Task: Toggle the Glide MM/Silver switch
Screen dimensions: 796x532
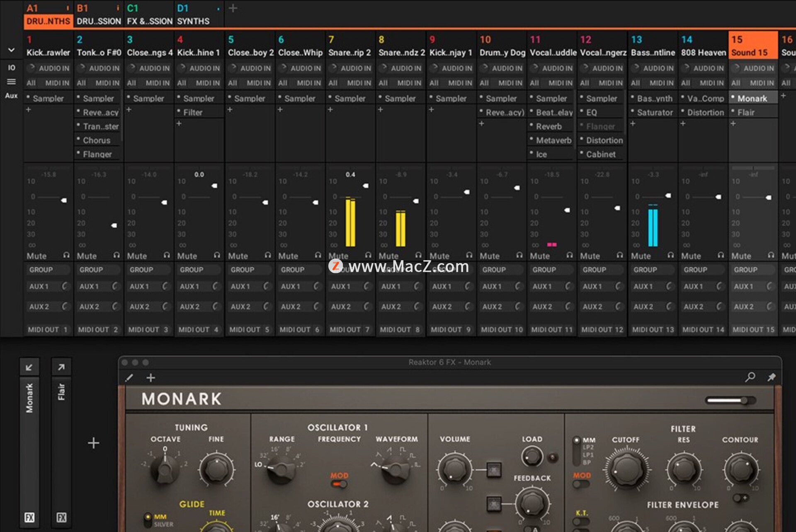Action: tap(148, 520)
